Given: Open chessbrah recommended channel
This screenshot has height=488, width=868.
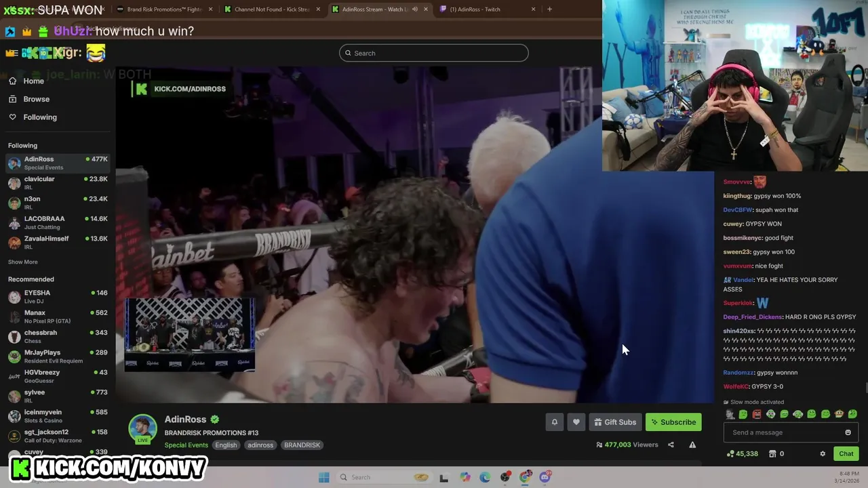Looking at the screenshot, I should click(58, 337).
